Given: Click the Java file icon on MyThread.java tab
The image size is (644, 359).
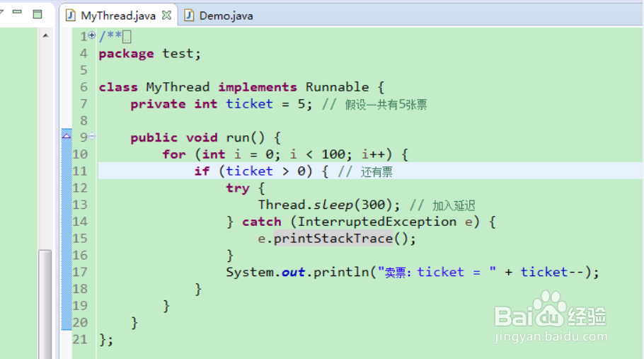Looking at the screenshot, I should (71, 16).
